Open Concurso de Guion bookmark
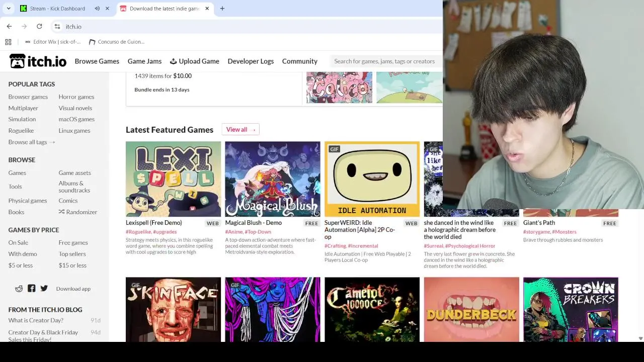The width and height of the screenshot is (644, 362). coord(116,42)
